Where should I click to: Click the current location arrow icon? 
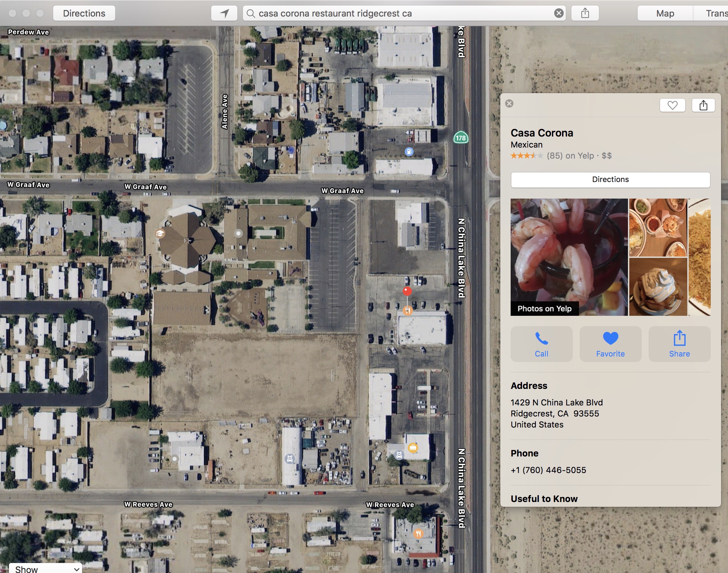(x=224, y=13)
